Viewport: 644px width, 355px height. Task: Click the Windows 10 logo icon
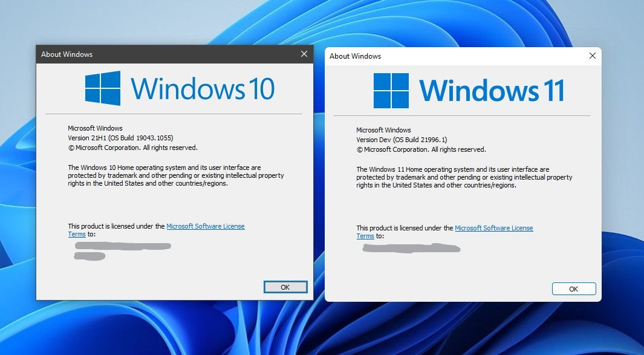click(103, 88)
